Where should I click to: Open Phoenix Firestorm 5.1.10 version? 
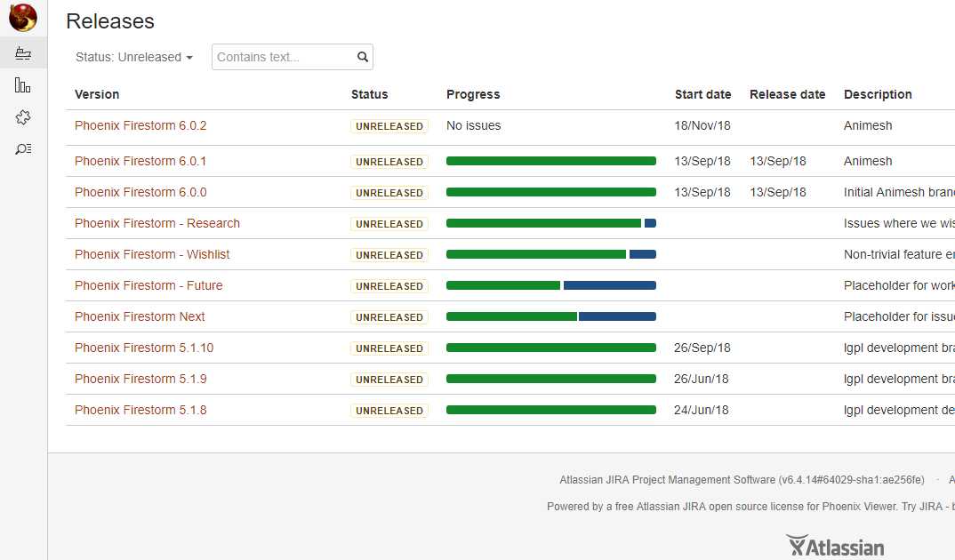pos(144,347)
